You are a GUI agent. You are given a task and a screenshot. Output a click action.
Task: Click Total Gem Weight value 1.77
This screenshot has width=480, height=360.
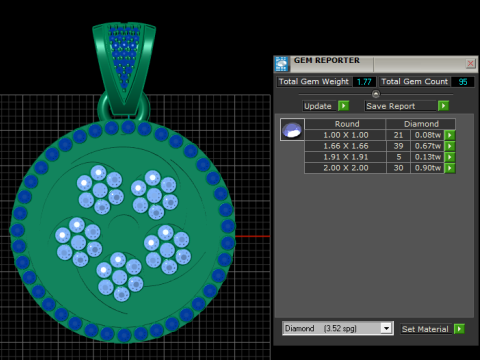(x=364, y=82)
